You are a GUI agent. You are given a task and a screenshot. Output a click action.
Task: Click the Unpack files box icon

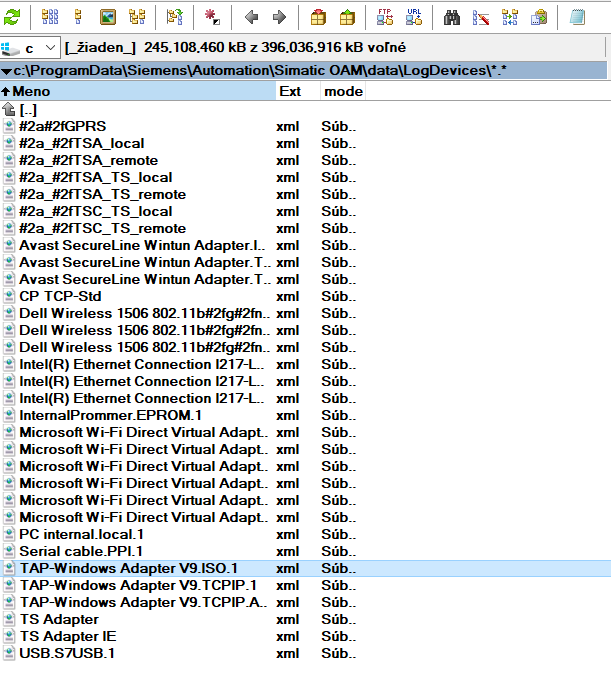347,17
